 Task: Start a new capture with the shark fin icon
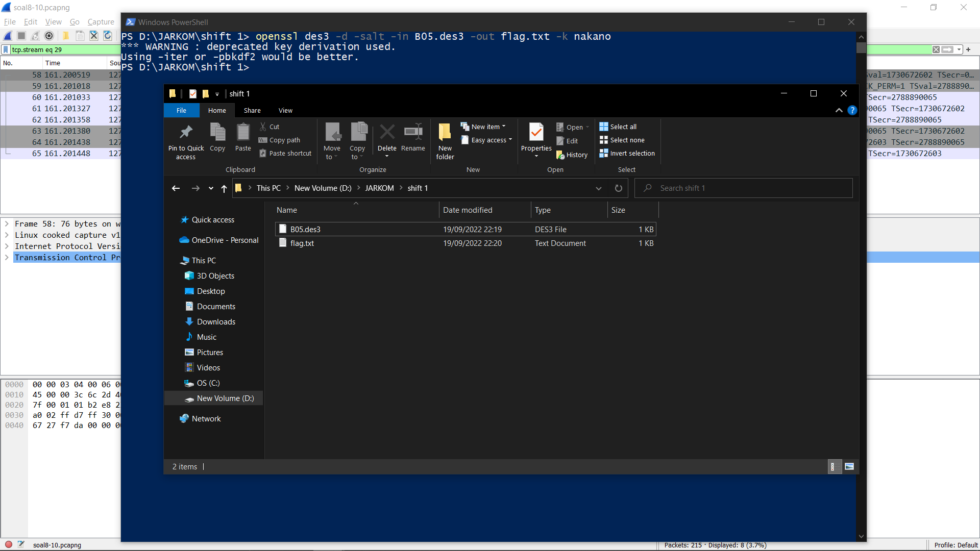(7, 36)
